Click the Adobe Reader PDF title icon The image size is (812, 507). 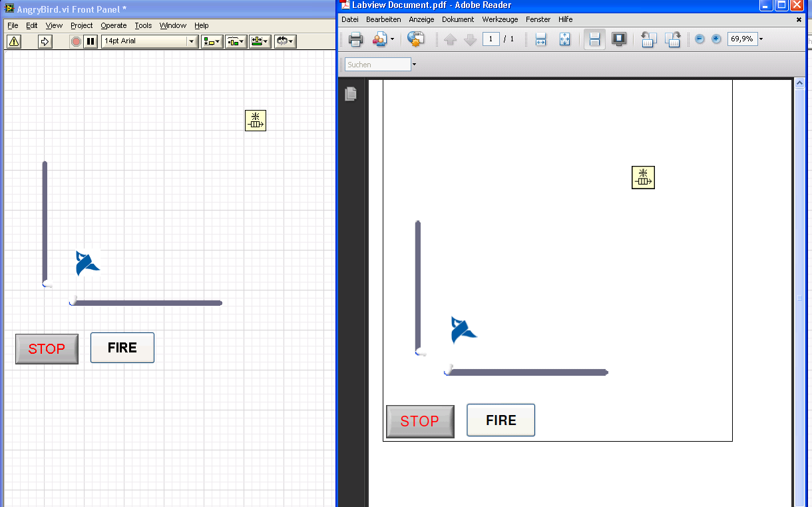coord(345,5)
